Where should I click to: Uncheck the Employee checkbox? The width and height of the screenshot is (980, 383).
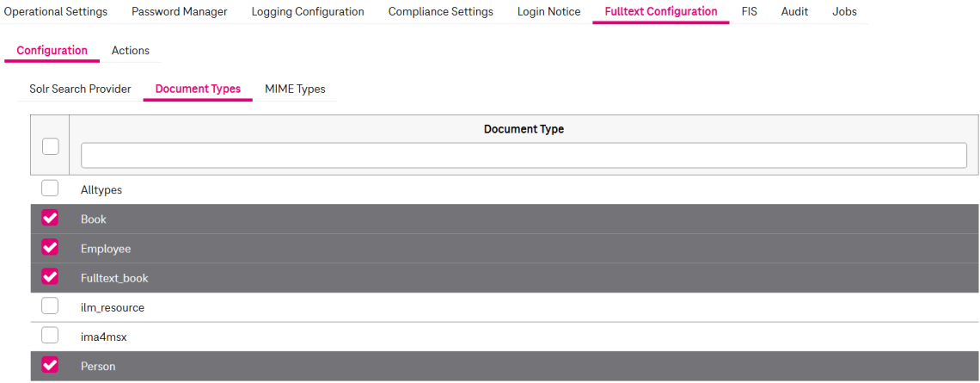tap(50, 248)
